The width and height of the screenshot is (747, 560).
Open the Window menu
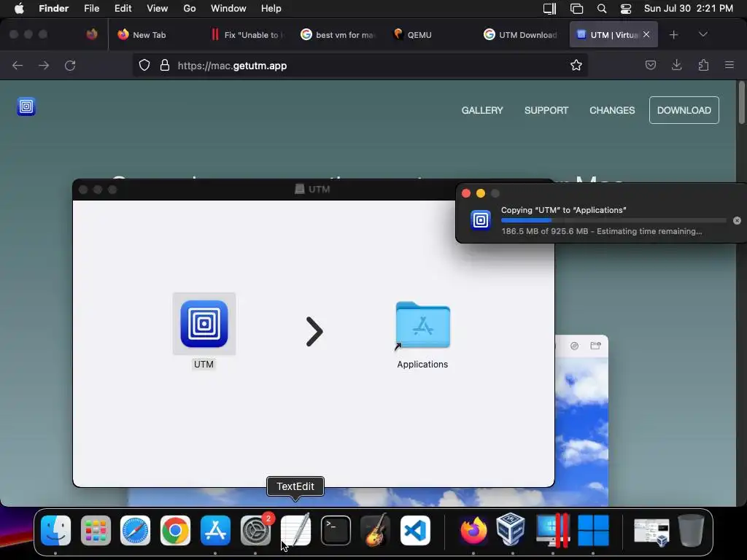coord(228,9)
